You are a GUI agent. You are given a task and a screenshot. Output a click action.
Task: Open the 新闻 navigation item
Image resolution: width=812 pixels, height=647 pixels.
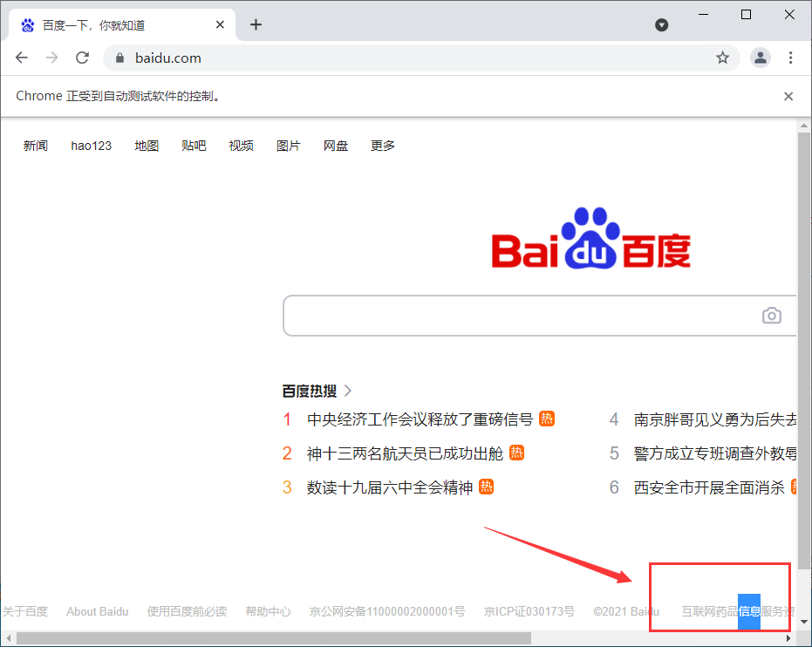tap(36, 146)
